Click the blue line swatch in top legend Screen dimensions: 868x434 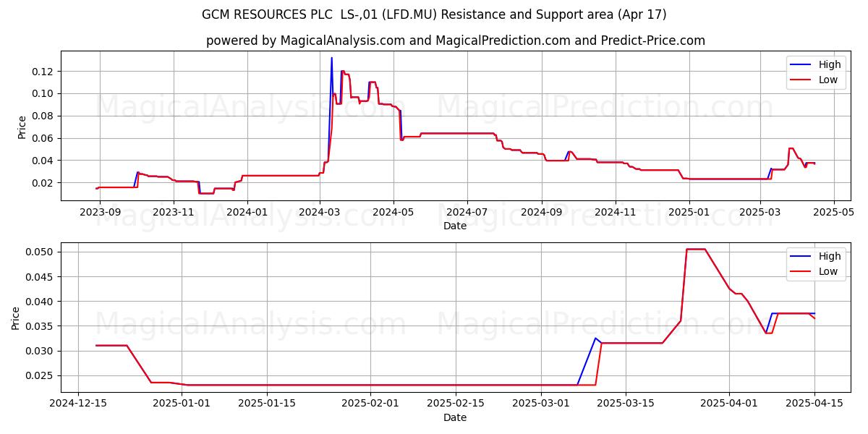801,65
